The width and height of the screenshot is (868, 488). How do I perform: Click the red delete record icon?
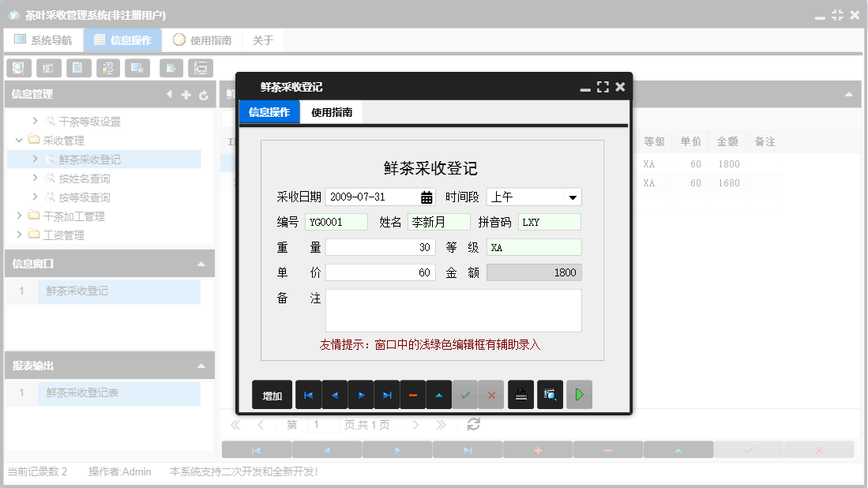(x=413, y=394)
